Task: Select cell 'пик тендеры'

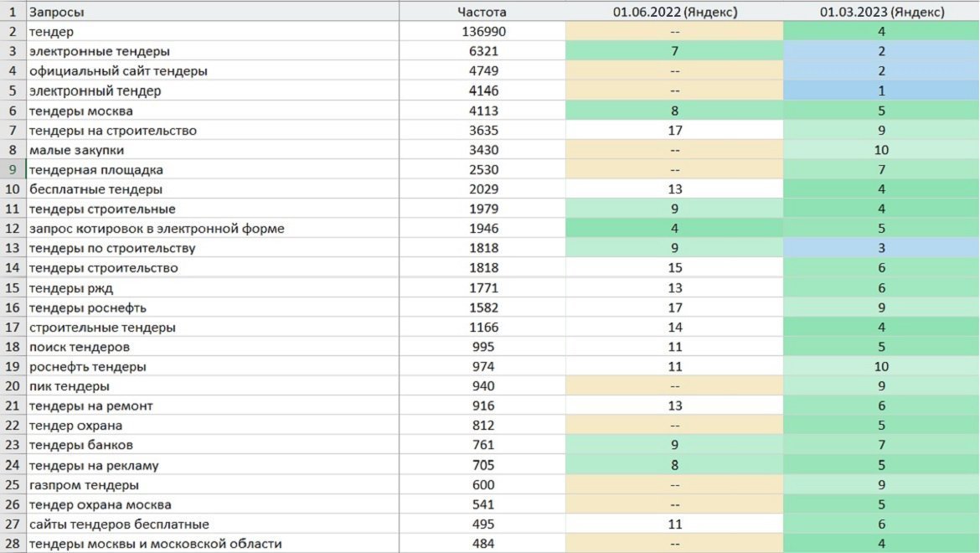Action: 213,386
